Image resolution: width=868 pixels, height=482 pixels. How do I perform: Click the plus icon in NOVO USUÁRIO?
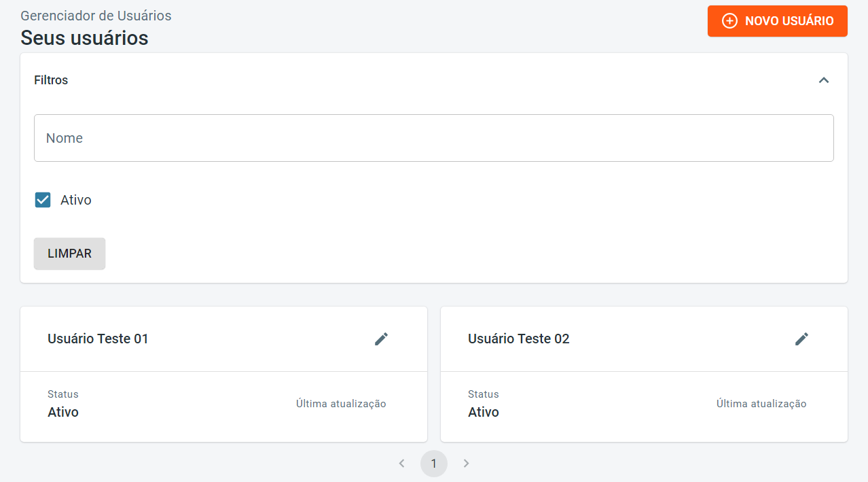[x=729, y=21]
